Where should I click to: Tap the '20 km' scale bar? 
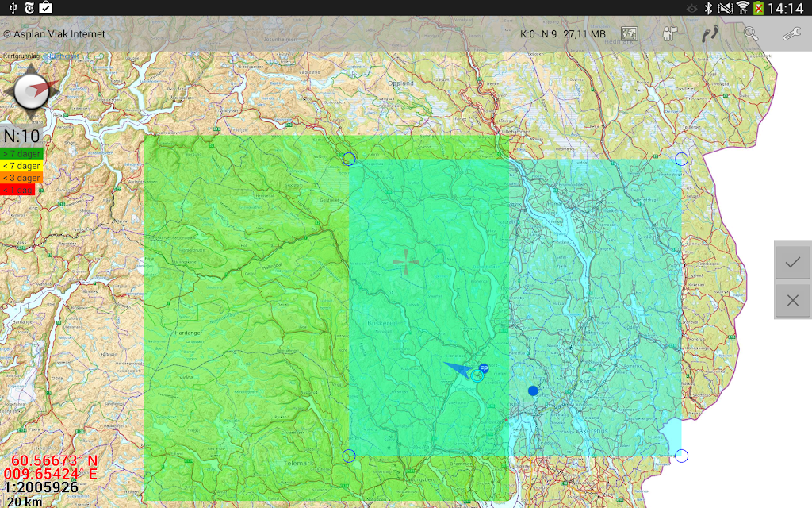click(24, 502)
